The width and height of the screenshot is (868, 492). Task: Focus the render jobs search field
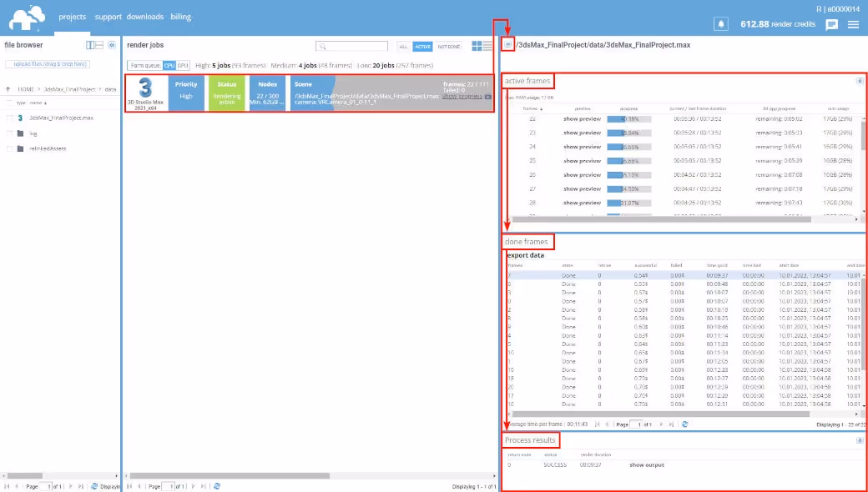click(351, 47)
